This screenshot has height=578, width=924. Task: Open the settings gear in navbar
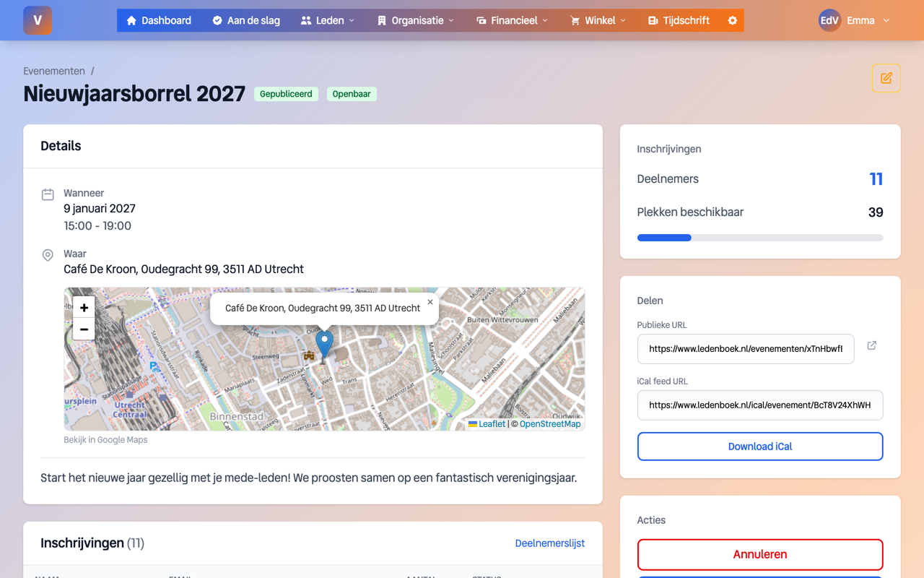pos(732,20)
